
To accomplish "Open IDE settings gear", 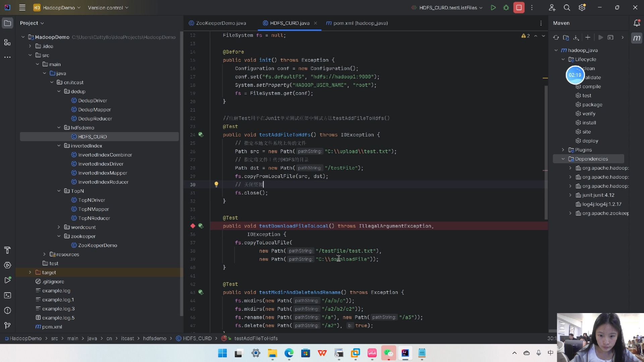I will pyautogui.click(x=582, y=7).
